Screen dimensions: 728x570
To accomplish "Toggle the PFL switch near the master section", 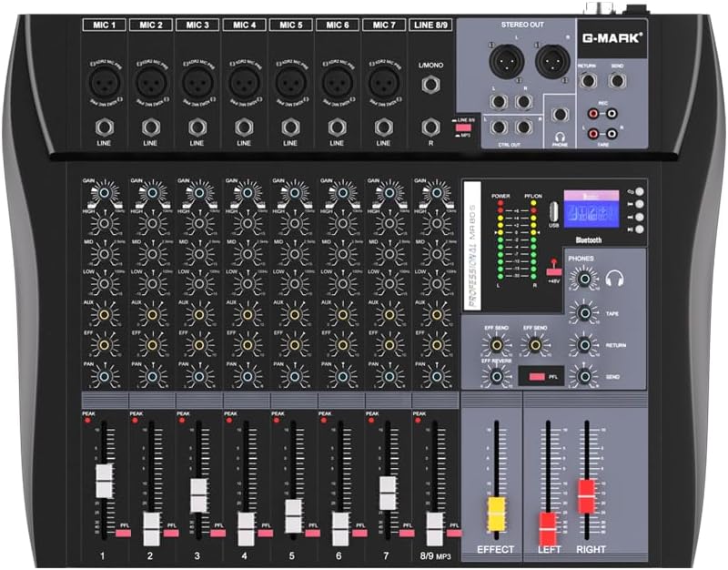I will point(538,376).
